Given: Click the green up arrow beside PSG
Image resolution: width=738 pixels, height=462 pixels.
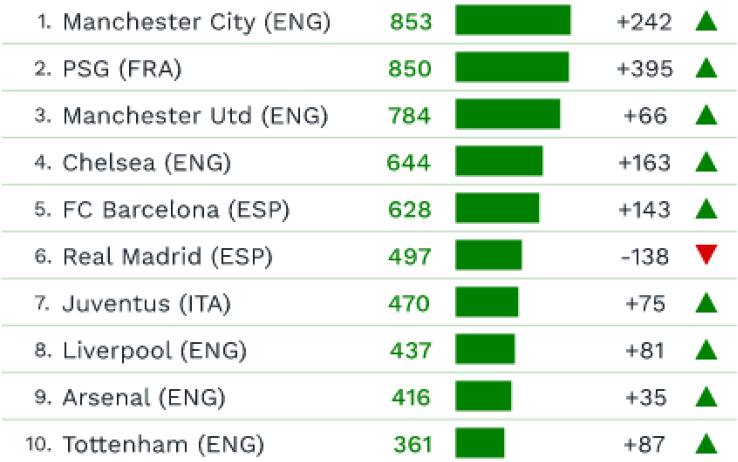Looking at the screenshot, I should 707,68.
